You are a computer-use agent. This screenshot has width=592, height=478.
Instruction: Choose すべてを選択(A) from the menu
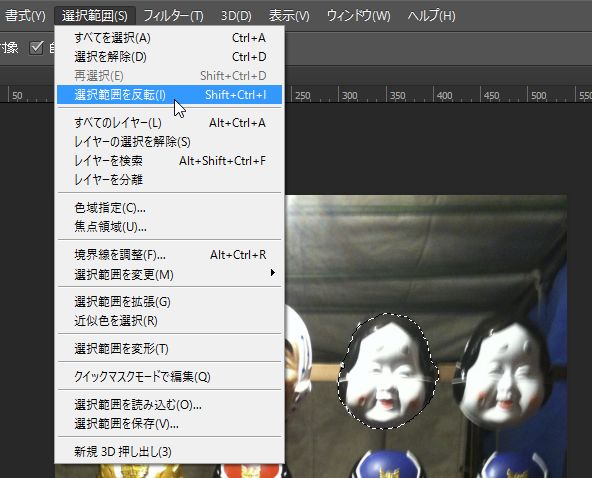tap(170, 38)
